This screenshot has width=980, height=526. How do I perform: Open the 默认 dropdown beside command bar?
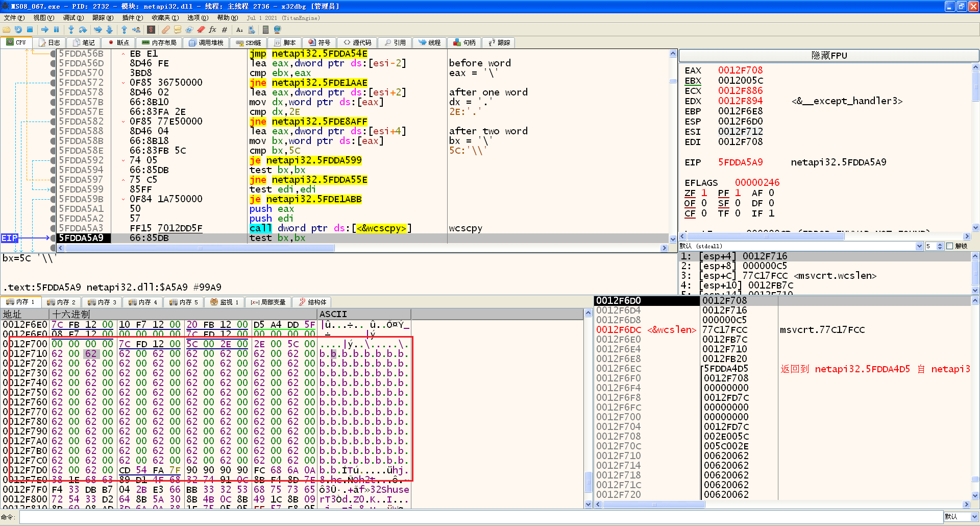(961, 517)
